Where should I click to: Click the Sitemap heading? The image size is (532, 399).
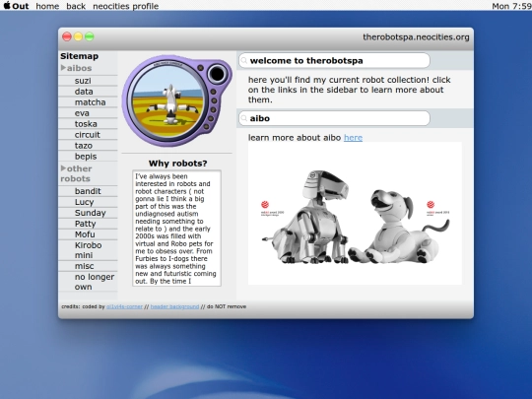tap(80, 56)
